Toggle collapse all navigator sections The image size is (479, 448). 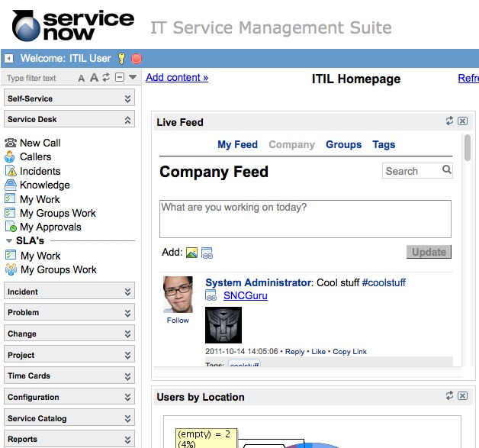tap(120, 78)
